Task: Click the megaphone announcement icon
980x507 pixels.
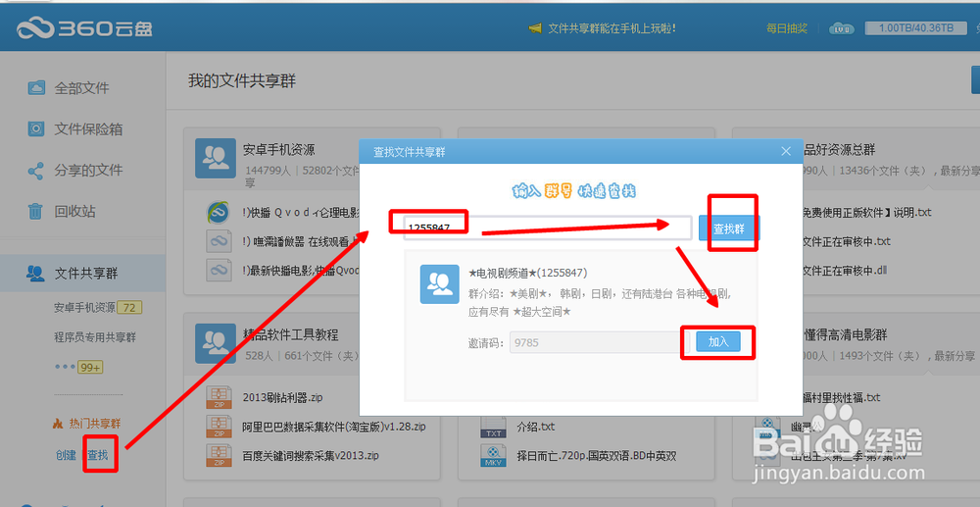Action: [535, 28]
